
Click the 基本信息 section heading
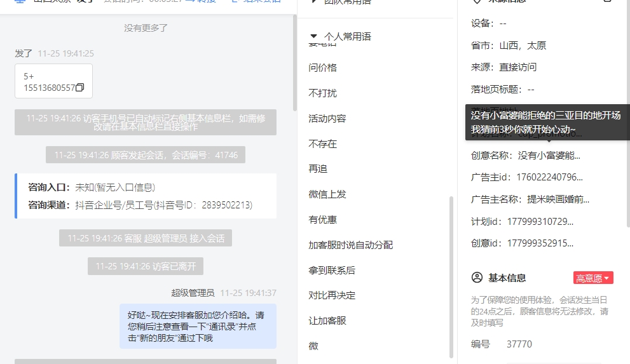tap(507, 278)
